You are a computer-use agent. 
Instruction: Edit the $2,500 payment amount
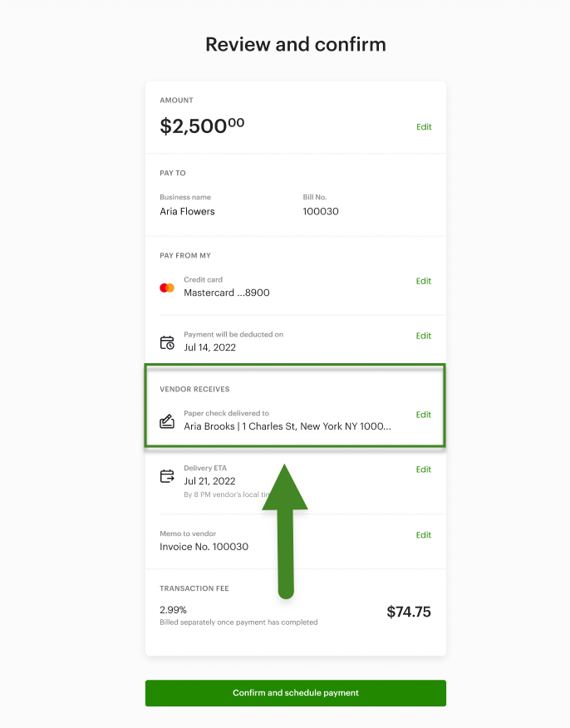click(424, 127)
